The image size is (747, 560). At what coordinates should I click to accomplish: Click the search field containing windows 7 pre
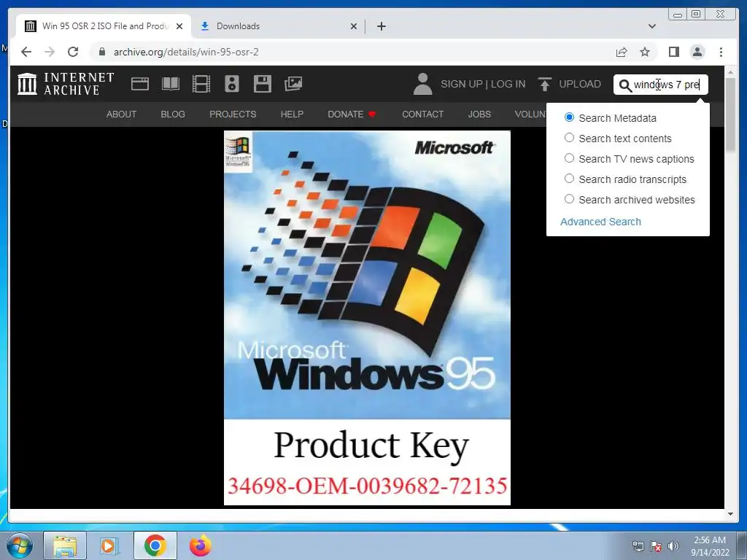(661, 85)
